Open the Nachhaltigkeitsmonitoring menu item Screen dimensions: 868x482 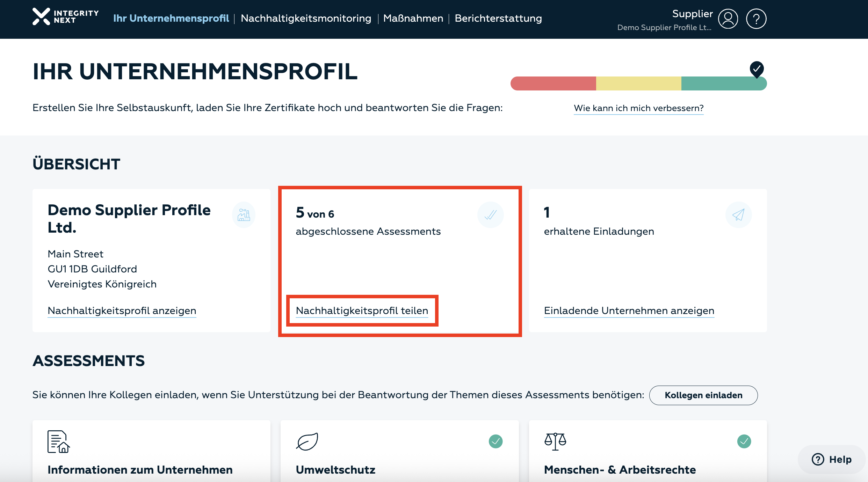tap(306, 18)
